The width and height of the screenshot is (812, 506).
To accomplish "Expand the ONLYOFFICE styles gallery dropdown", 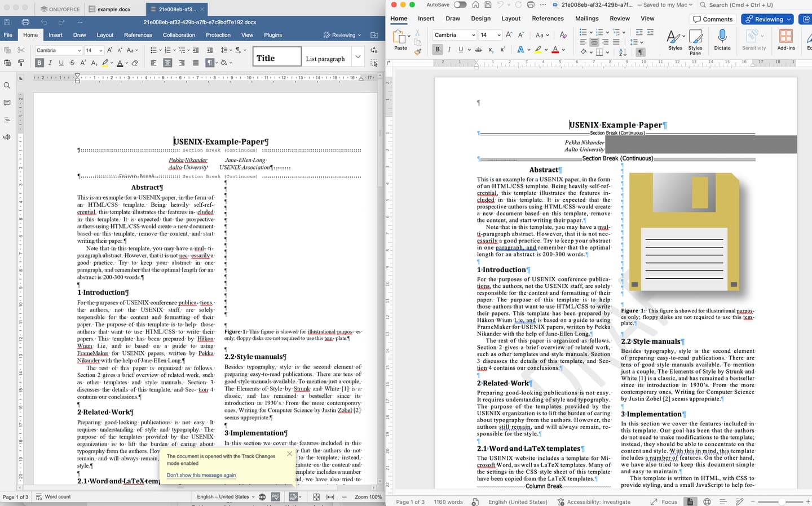I will pos(358,56).
